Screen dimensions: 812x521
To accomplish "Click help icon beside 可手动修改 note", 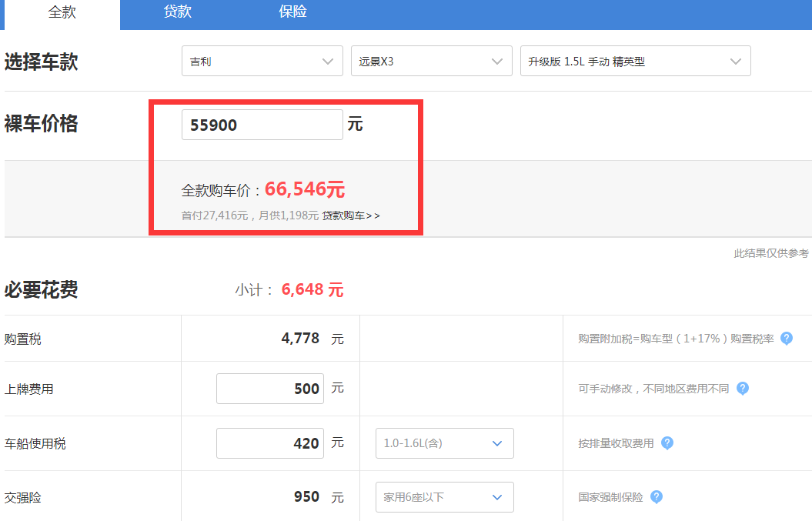I will pos(742,389).
